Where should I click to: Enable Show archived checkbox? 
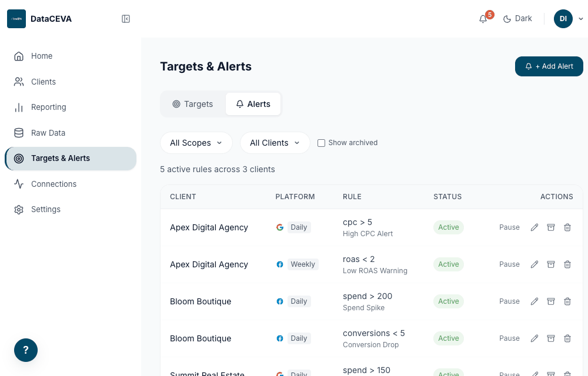pyautogui.click(x=321, y=143)
